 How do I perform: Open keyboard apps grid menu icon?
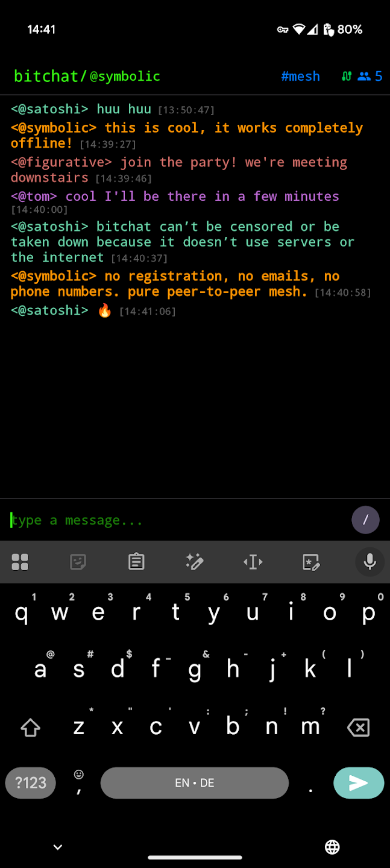20,562
